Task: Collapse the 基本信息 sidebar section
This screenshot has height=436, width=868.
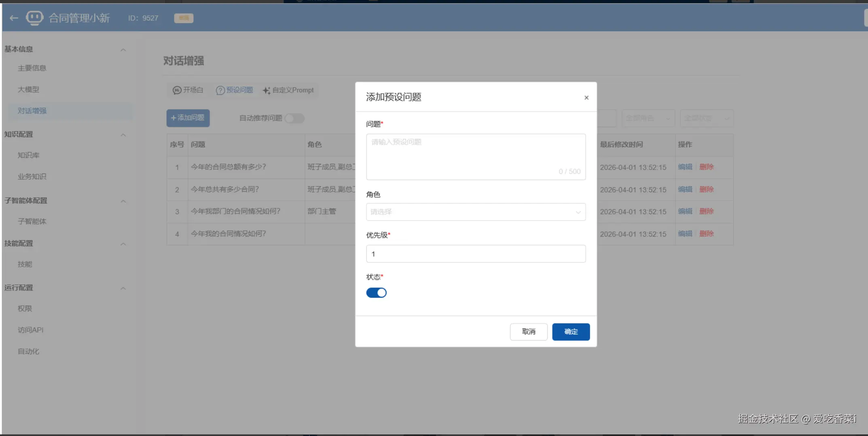Action: [x=123, y=50]
